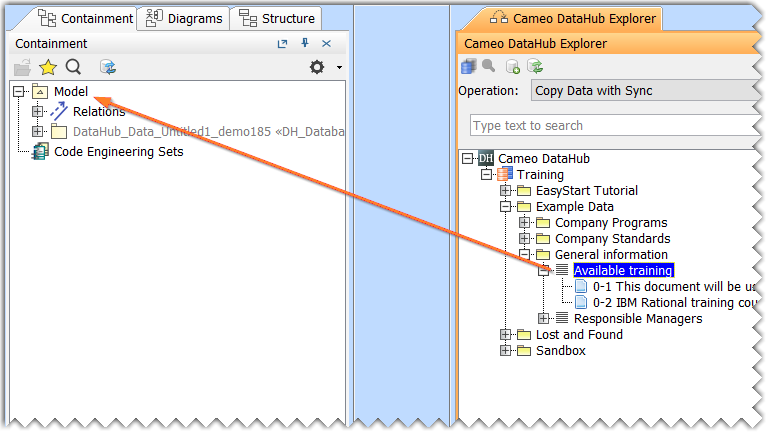Click the data source database icon in DataHub toolbar

469,66
